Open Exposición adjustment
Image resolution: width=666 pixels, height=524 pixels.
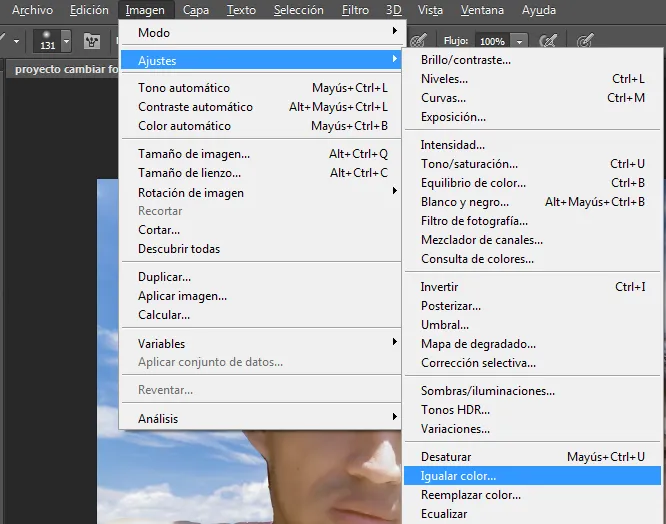(533, 117)
